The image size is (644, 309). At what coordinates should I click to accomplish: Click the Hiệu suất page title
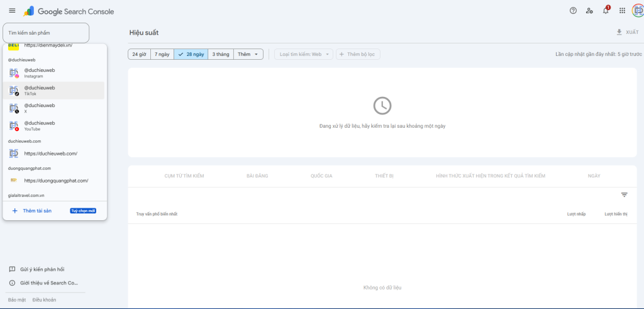(x=144, y=33)
